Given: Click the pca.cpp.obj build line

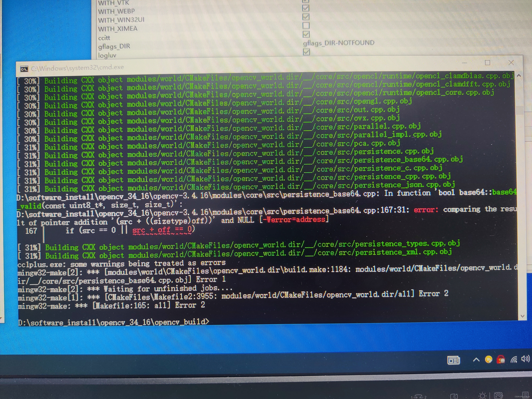Looking at the screenshot, I should point(209,145).
